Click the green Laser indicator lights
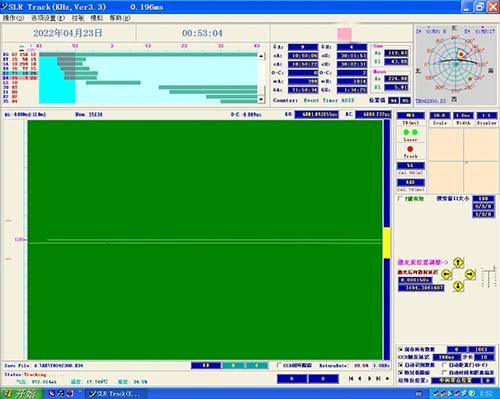Image resolution: width=500 pixels, height=399 pixels. (x=410, y=132)
